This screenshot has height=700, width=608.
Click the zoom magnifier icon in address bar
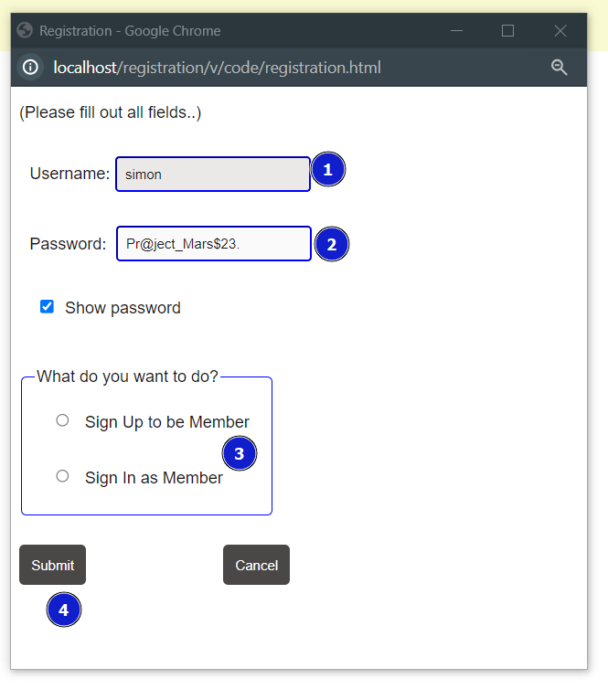coord(559,68)
